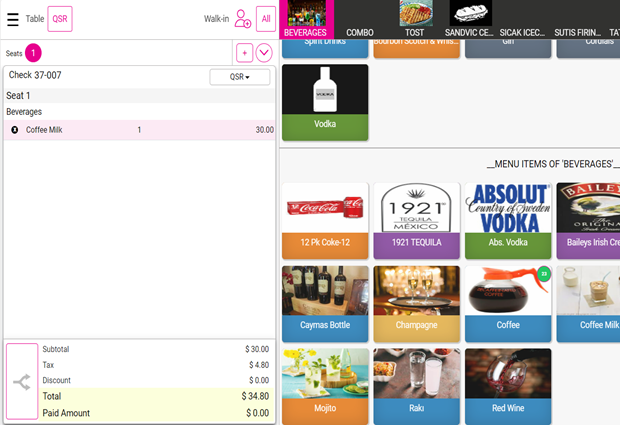The image size is (620, 425).
Task: Switch to the COMBO category tab
Action: 360,19
